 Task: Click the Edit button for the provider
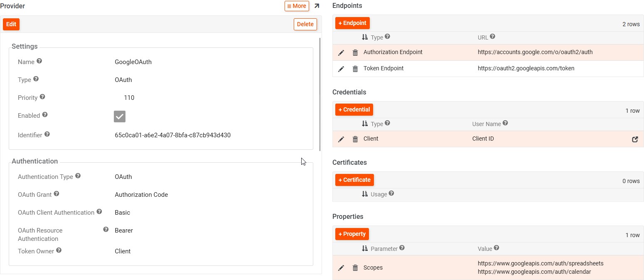(x=11, y=25)
